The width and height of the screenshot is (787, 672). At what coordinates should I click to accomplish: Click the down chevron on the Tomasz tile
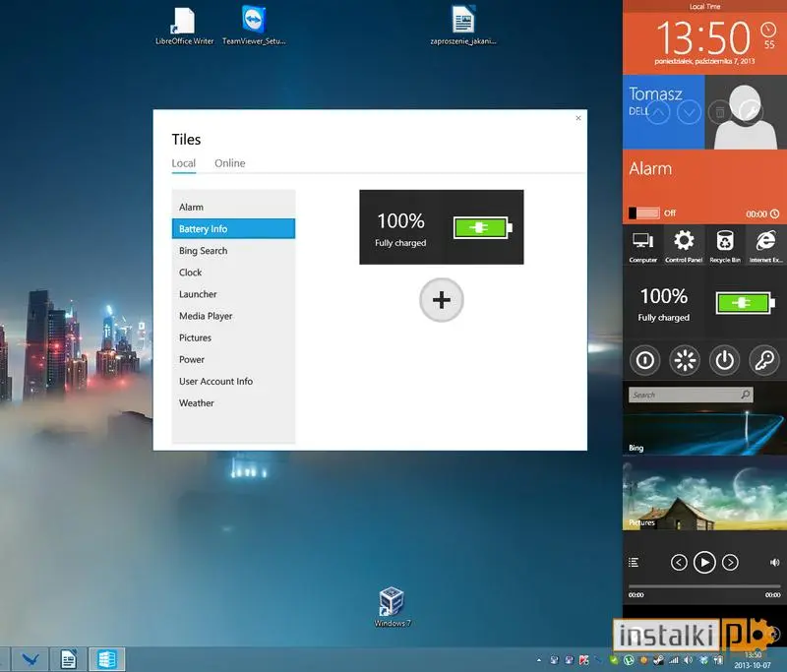[690, 113]
